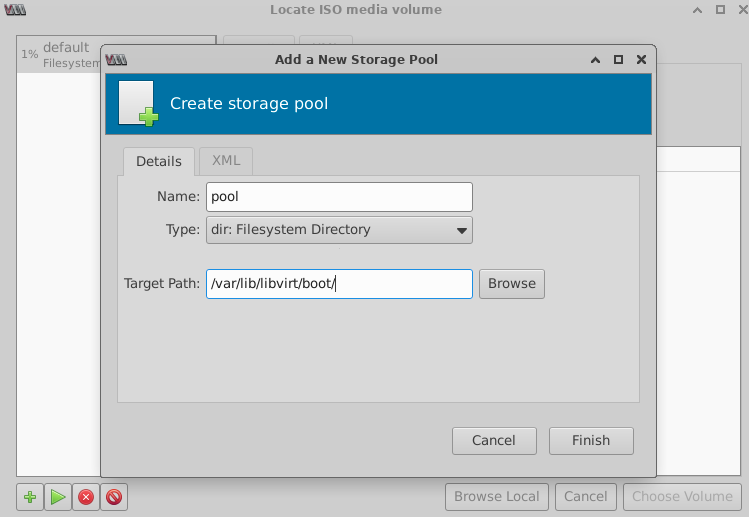Click the red Stop pool icon
749x517 pixels.
(86, 497)
